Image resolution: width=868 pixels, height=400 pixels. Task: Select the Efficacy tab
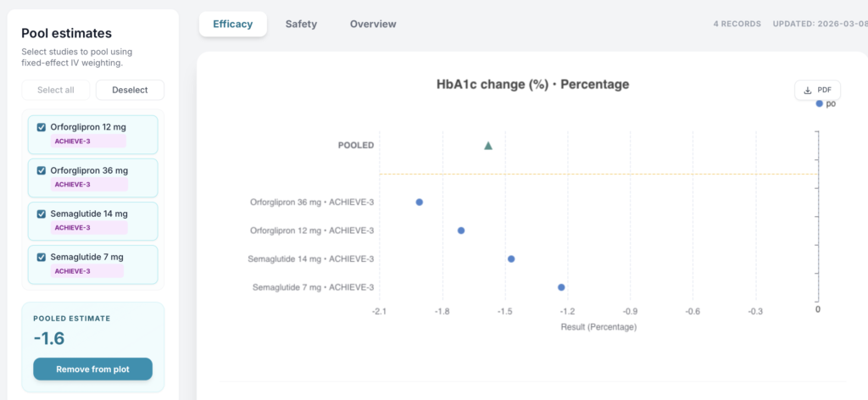click(x=232, y=24)
